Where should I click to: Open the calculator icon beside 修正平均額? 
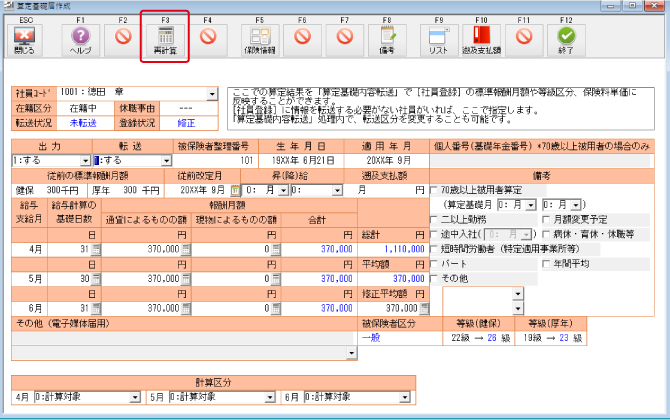pos(424,308)
